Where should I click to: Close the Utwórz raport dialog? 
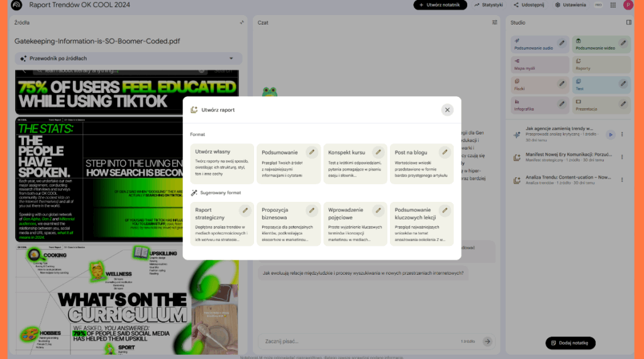[447, 109]
